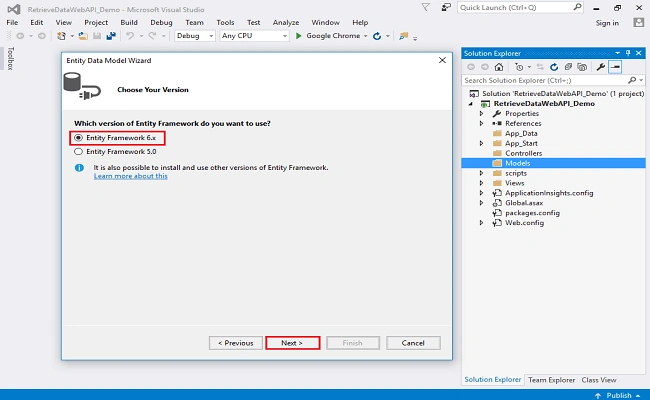
Task: Open the 'Learn more about this' link
Action: click(131, 176)
